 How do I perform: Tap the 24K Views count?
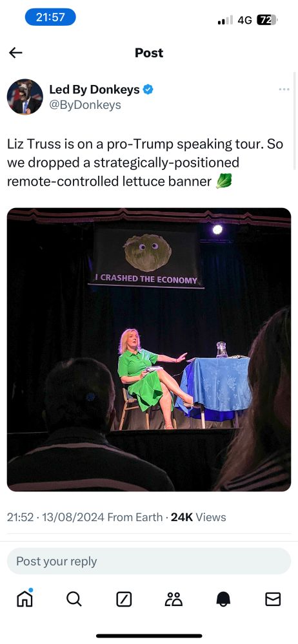199,517
